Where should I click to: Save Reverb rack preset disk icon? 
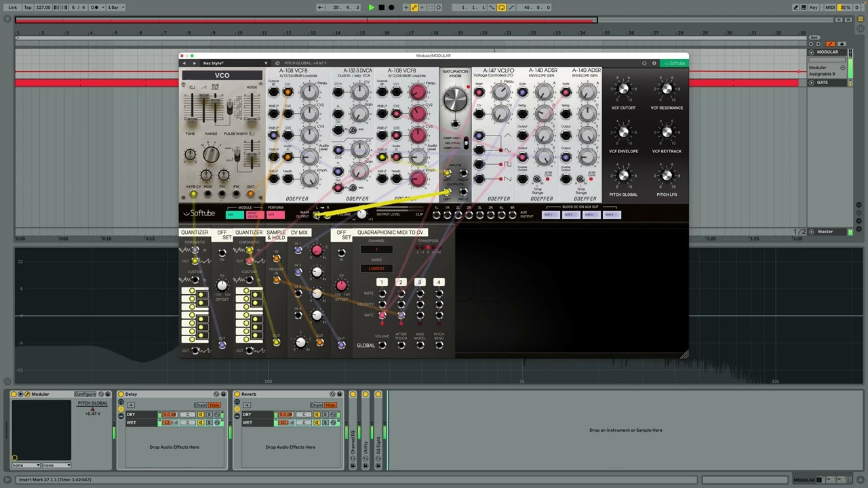pyautogui.click(x=340, y=394)
